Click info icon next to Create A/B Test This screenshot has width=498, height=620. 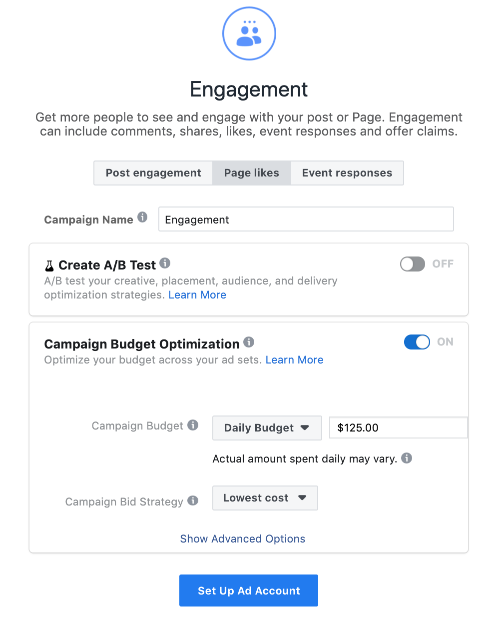point(165,263)
